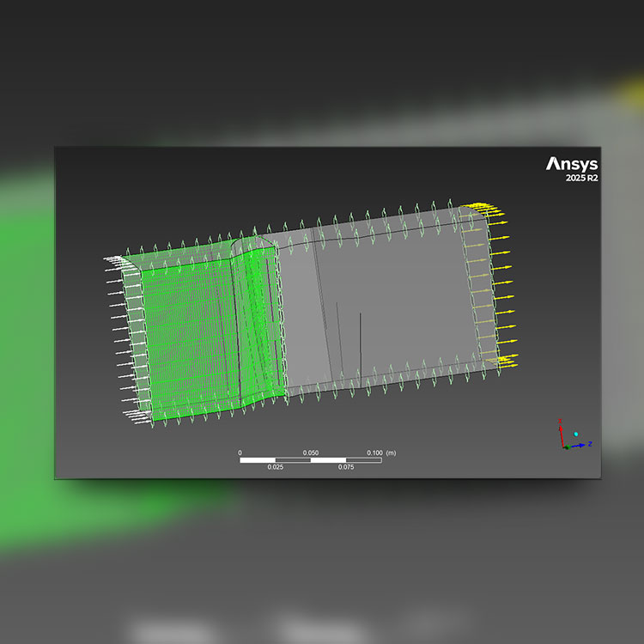The width and height of the screenshot is (644, 644).
Task: Click the cyan isometric ball on triad
Action: pos(576,434)
